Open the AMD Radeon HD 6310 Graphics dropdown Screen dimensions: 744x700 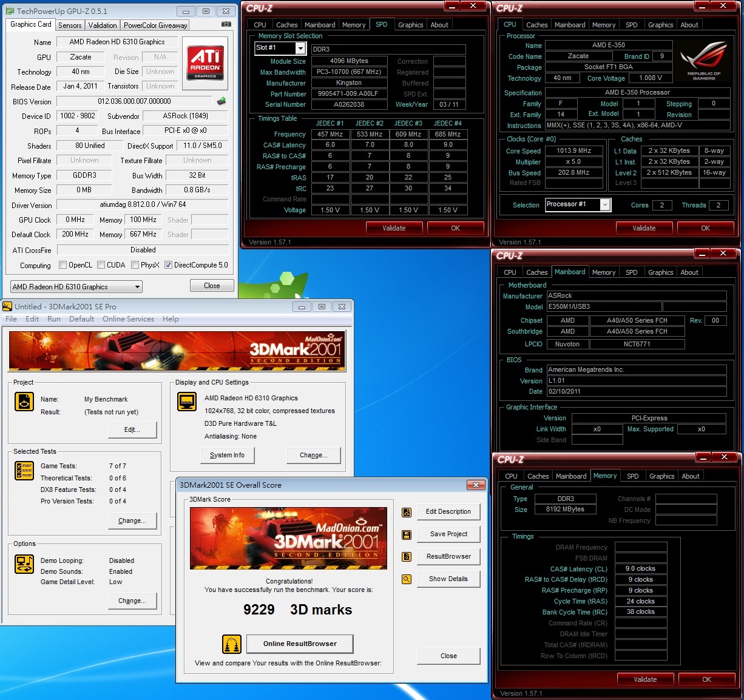76,287
